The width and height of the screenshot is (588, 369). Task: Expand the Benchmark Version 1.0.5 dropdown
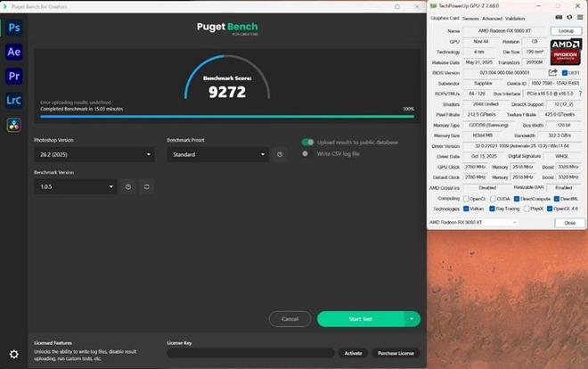tap(75, 186)
